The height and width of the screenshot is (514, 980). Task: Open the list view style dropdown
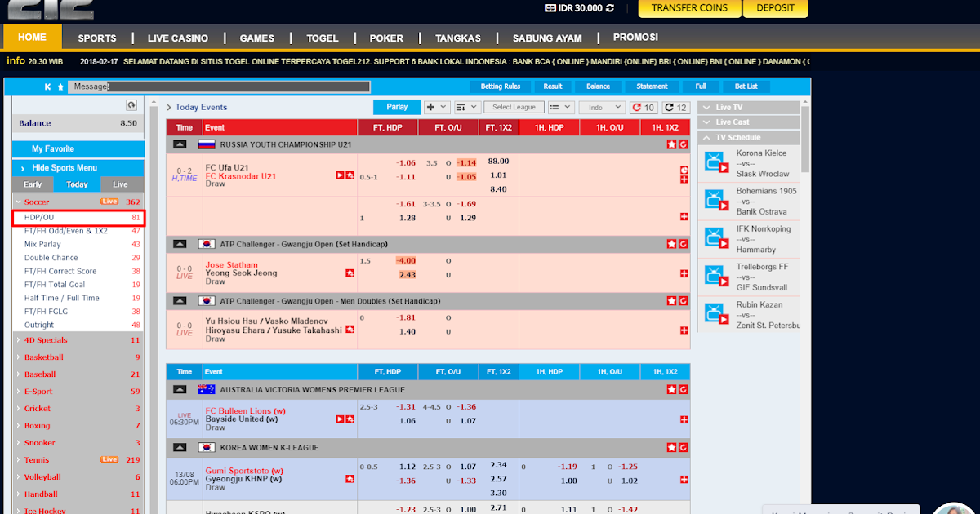tap(560, 107)
